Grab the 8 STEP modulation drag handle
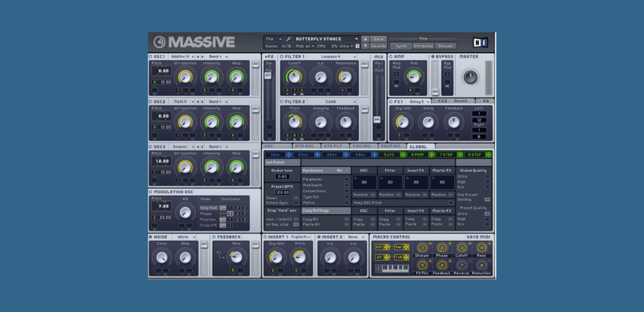This screenshot has width=644, height=312. tap(488, 155)
